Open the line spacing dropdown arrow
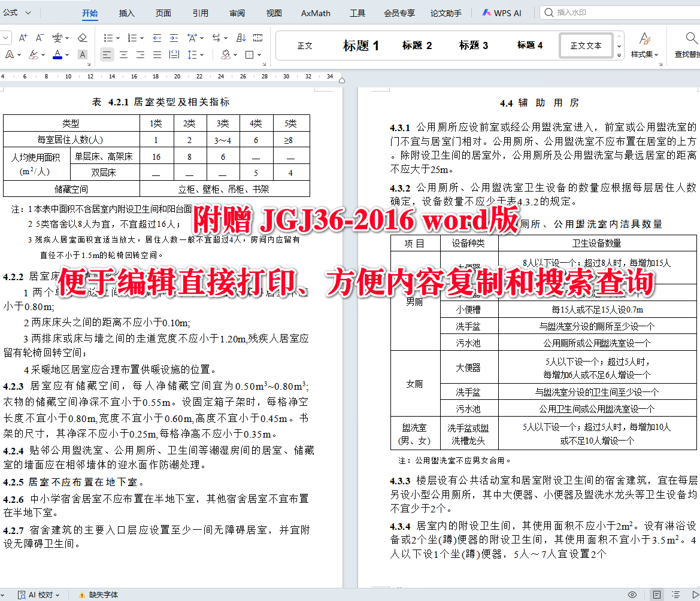The height and width of the screenshot is (601, 700). 202,55
